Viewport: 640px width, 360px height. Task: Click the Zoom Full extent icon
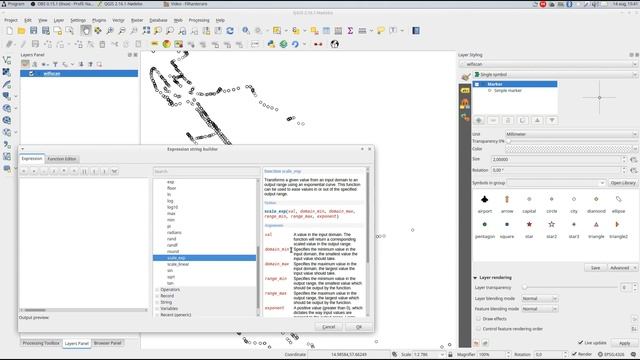pyautogui.click(x=146, y=31)
